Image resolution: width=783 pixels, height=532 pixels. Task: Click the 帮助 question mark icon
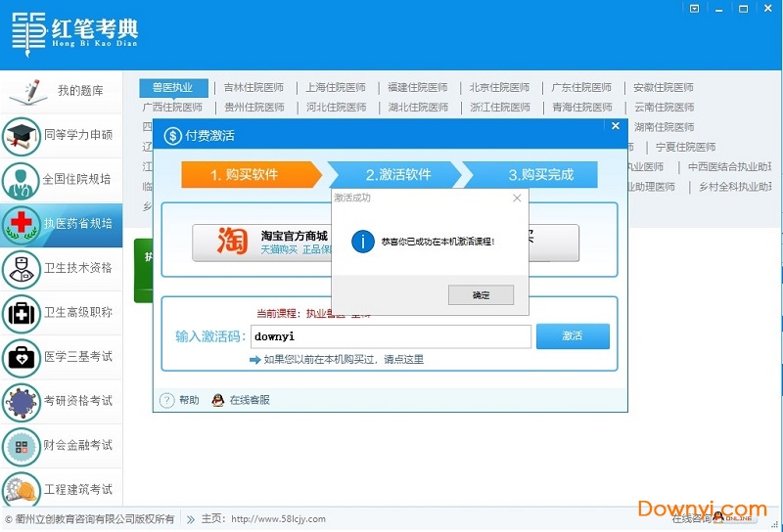pos(166,400)
